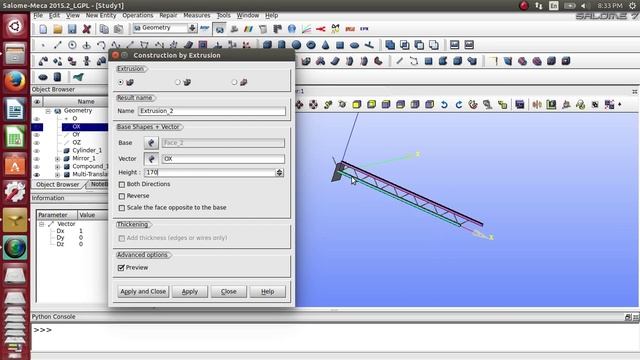Click the Help button in the dialog

(267, 291)
